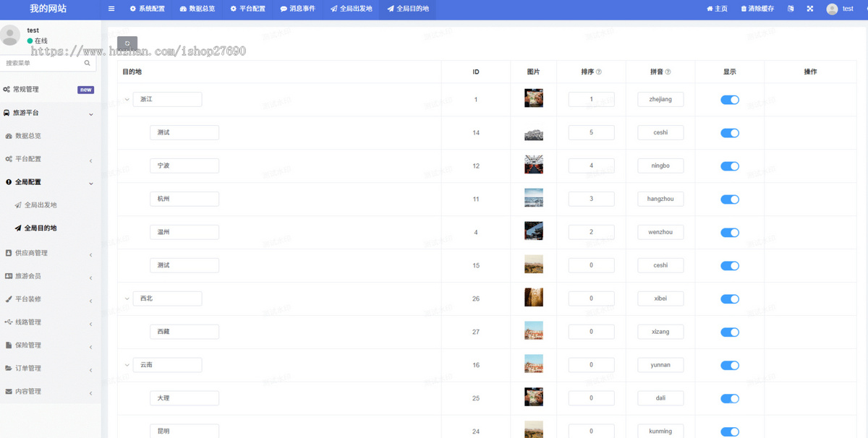Expand 平台配置 in the sidebar
The width and height of the screenshot is (868, 438).
[50, 159]
